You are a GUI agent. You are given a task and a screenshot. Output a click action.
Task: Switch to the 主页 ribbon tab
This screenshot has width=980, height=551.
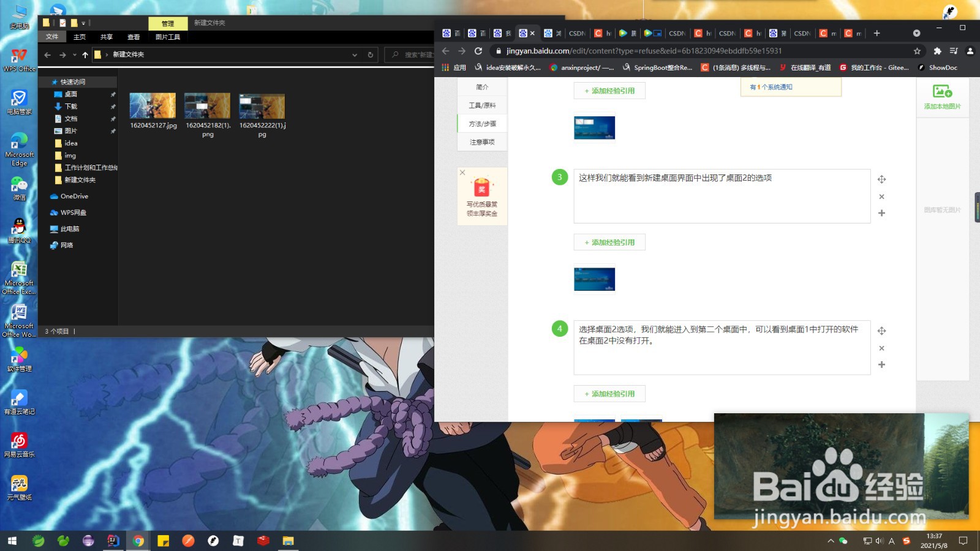pos(80,37)
